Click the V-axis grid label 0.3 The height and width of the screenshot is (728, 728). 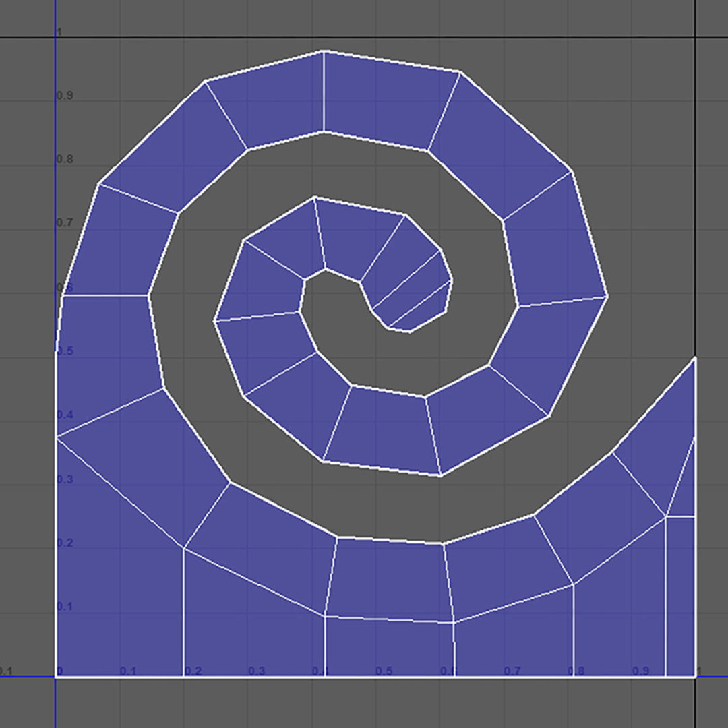point(65,479)
